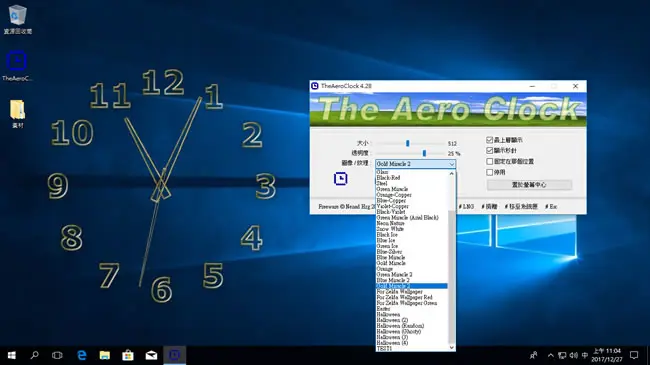The image size is (650, 365).
Task: Collapse the Gold Miracle 2 texture dropdown
Action: [x=415, y=164]
